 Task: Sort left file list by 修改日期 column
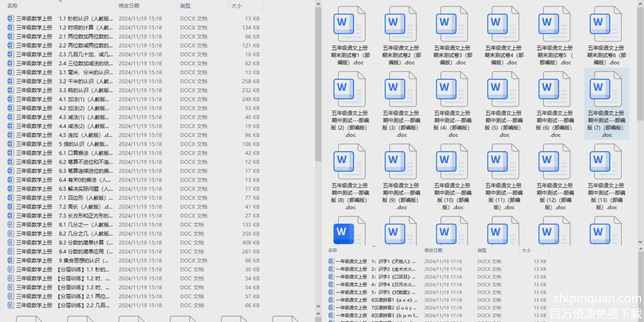tap(129, 6)
